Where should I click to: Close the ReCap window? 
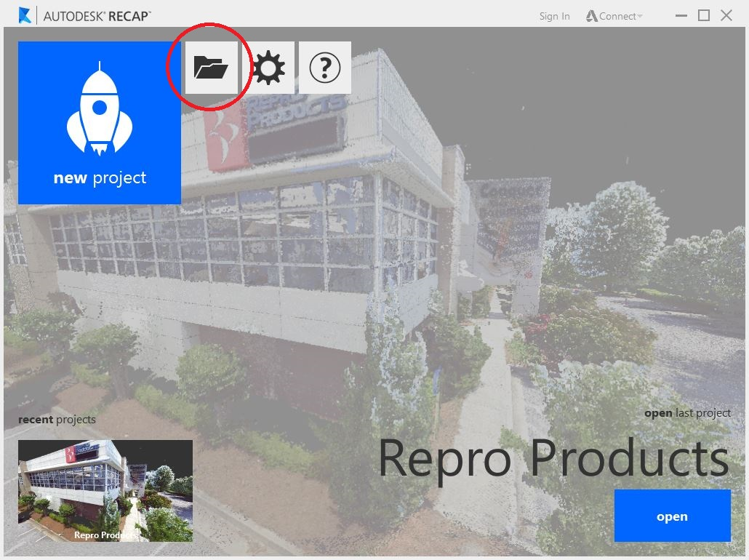726,16
